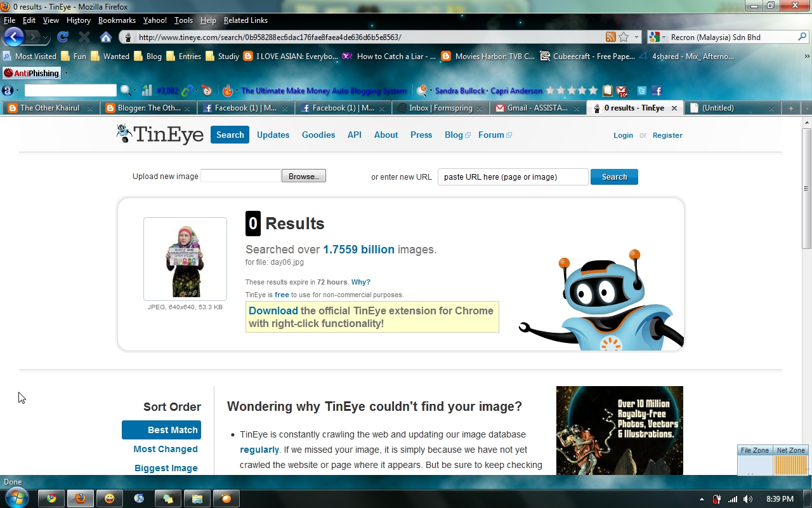The image size is (812, 508).
Task: Open the Updates page link
Action: tap(273, 135)
